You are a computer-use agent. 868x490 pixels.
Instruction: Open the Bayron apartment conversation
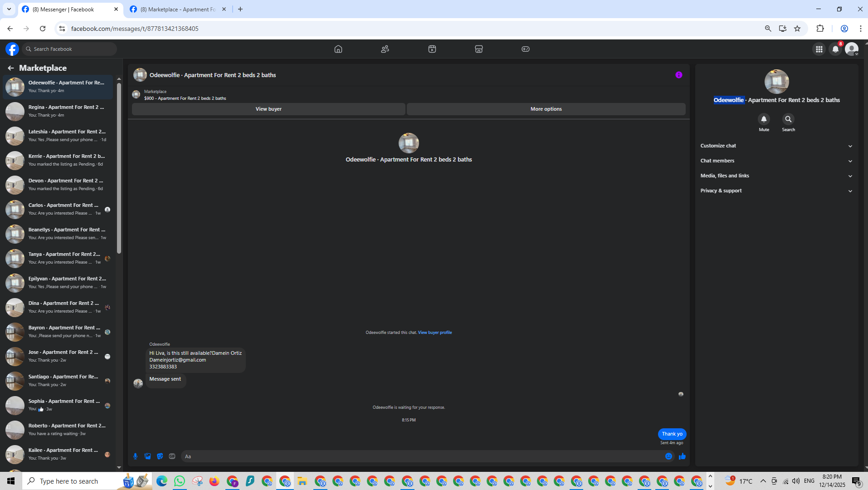[58, 332]
